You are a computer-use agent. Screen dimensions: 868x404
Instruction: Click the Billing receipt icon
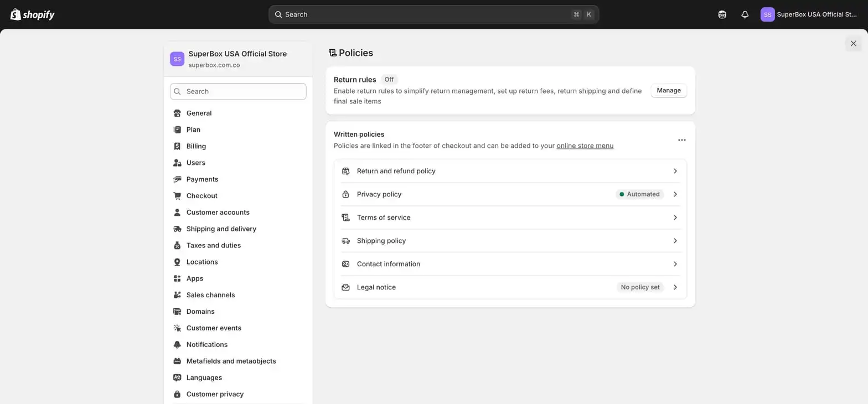click(177, 146)
